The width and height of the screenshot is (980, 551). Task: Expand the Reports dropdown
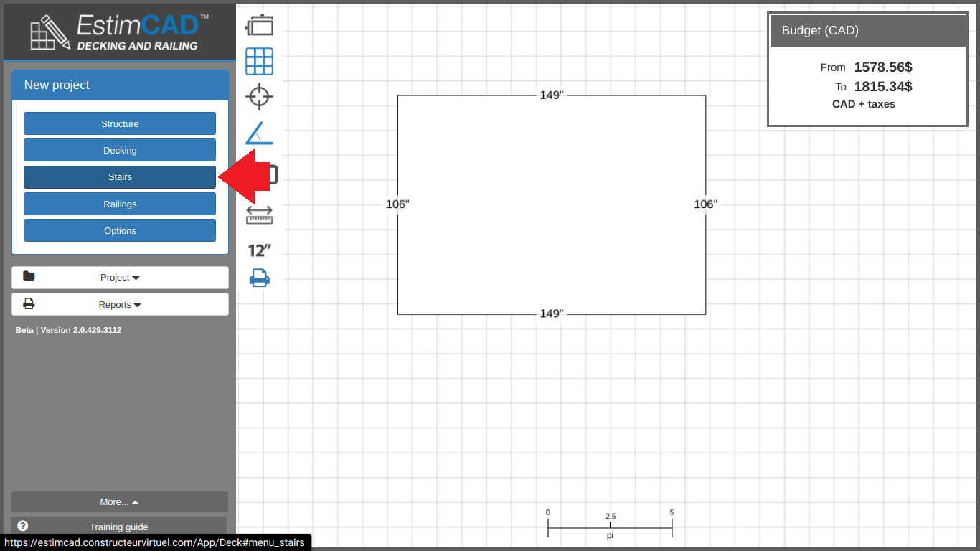(x=120, y=304)
